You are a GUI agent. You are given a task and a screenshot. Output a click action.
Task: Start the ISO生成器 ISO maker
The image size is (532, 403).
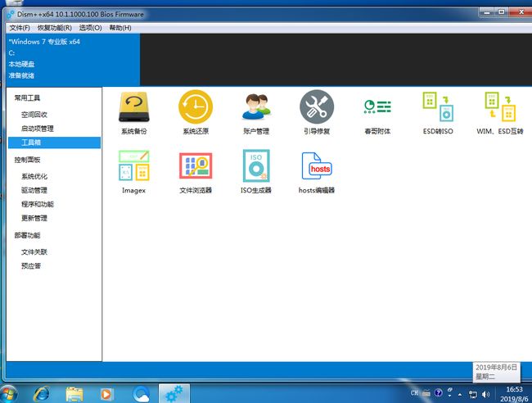click(x=256, y=172)
